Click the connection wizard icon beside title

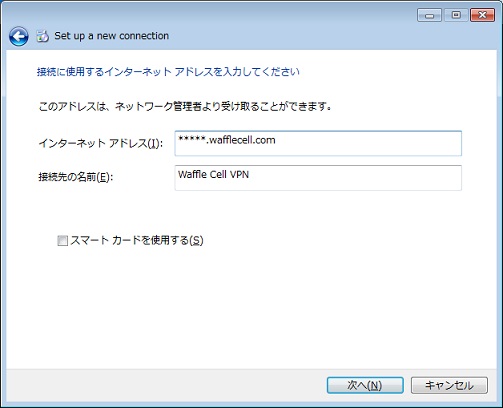tap(43, 36)
